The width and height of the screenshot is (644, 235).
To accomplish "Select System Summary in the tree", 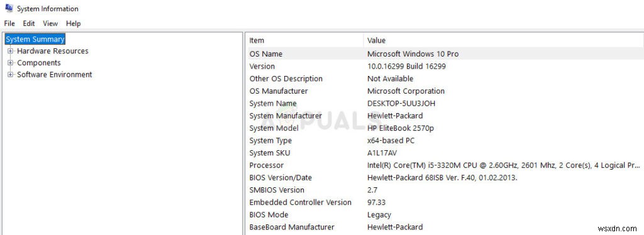I will click(x=35, y=40).
